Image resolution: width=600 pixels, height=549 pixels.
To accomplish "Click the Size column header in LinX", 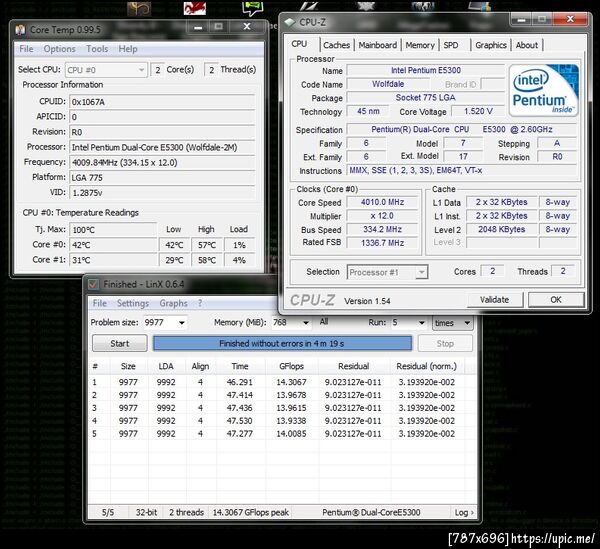I will coord(128,367).
